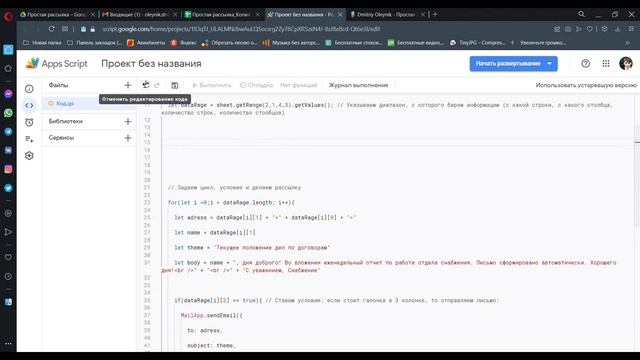Viewport: 640px width, 360px height.
Task: Open a new browser tab
Action: (x=435, y=14)
